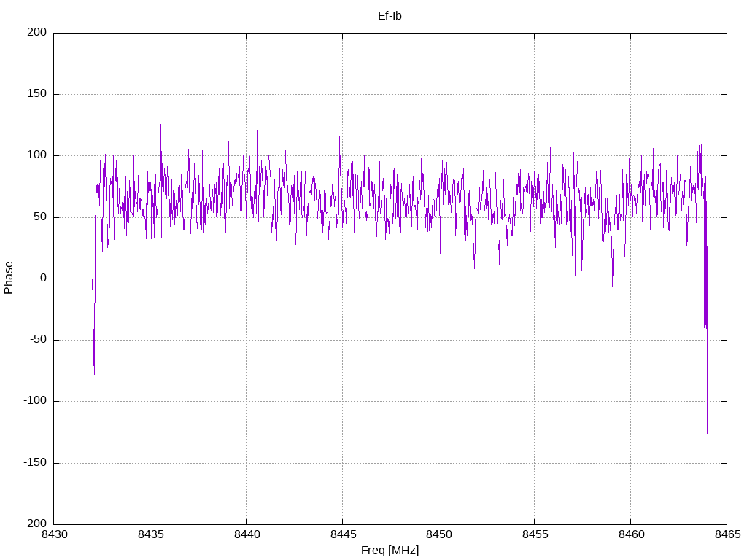The height and width of the screenshot is (560, 747).
Task: Click the initial dip bottom near 8432 MHz
Action: (x=94, y=373)
